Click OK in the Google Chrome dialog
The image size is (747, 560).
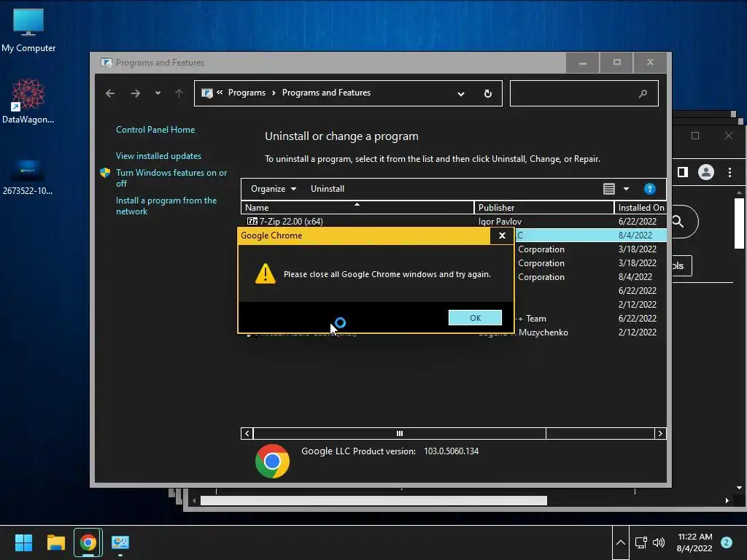pos(475,318)
